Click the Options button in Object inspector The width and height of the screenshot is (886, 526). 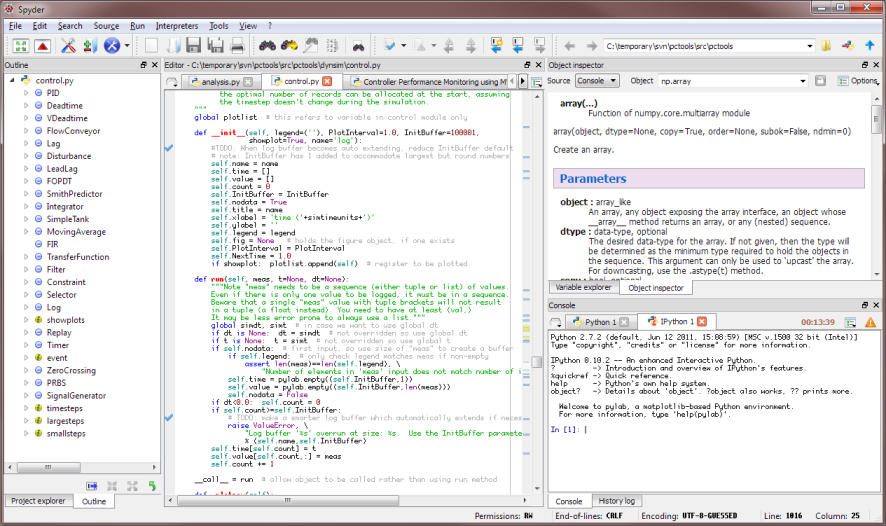(858, 81)
